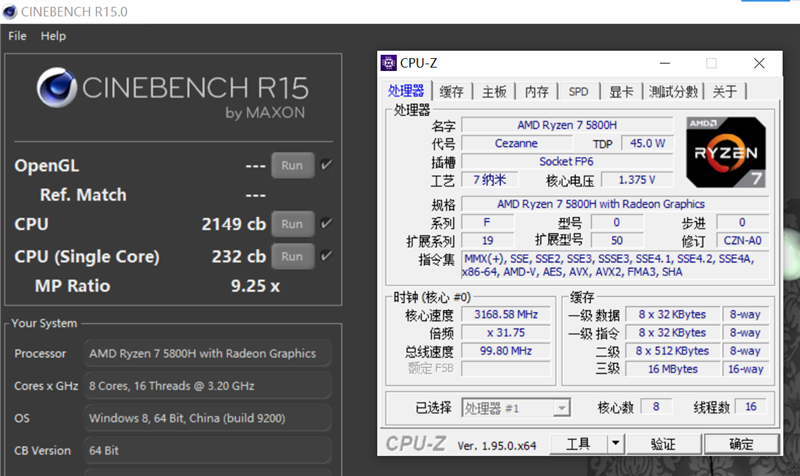
Task: Click the Cinebench app icon in title bar
Action: [x=10, y=11]
